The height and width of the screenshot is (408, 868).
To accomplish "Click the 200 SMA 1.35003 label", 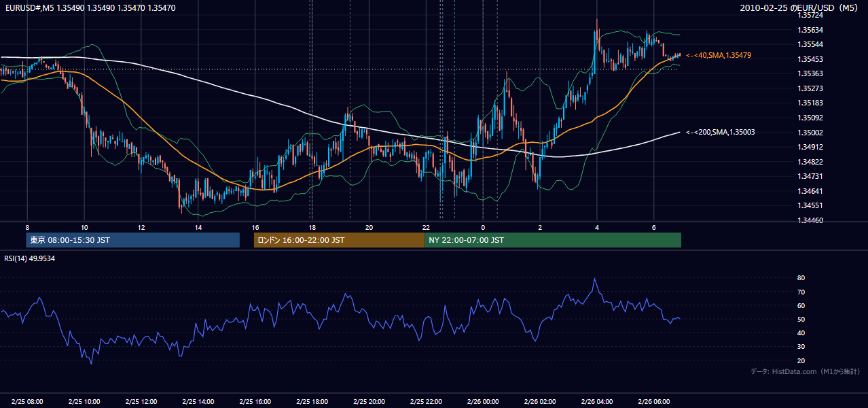I will tap(721, 132).
